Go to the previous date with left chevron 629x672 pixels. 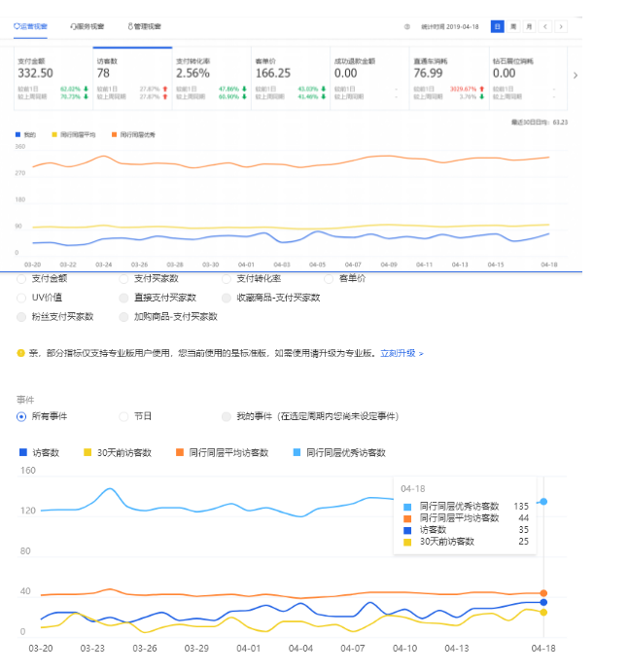point(545,26)
